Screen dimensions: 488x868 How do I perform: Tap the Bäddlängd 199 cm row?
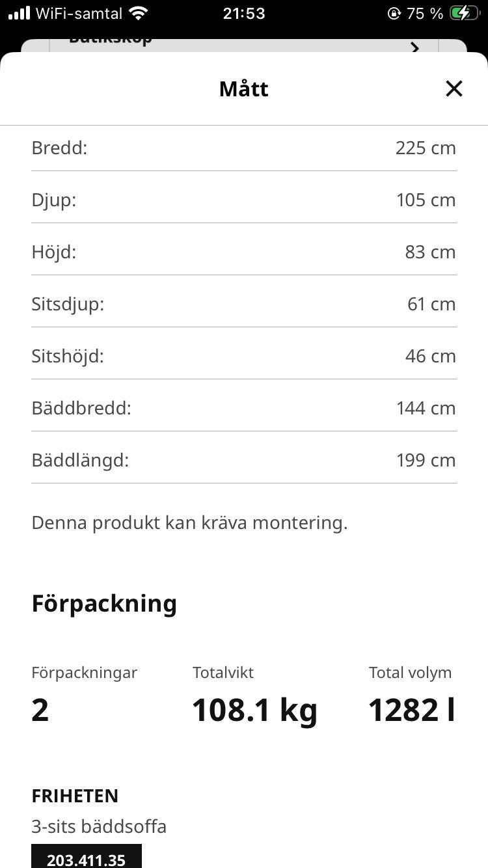244,461
